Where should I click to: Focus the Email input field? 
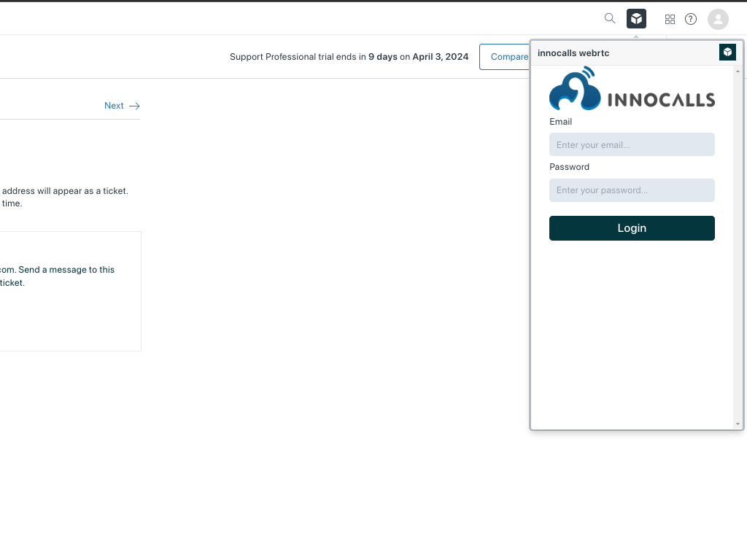[632, 144]
